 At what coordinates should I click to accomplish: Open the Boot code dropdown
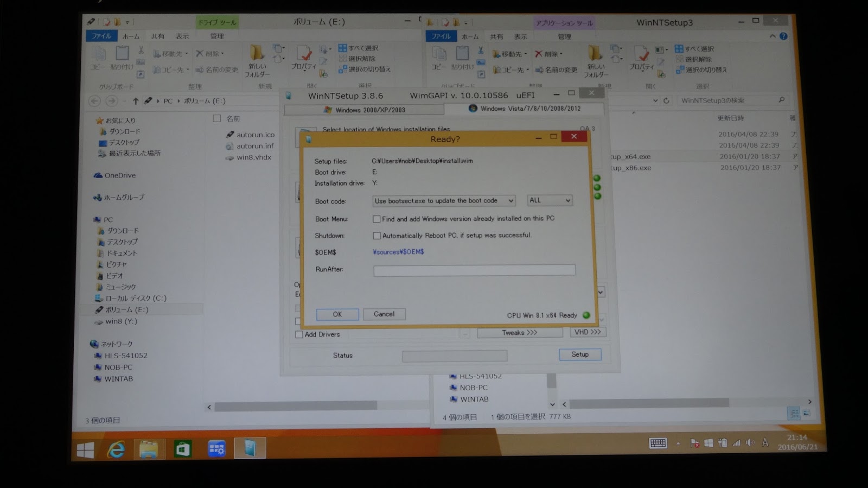tap(444, 201)
